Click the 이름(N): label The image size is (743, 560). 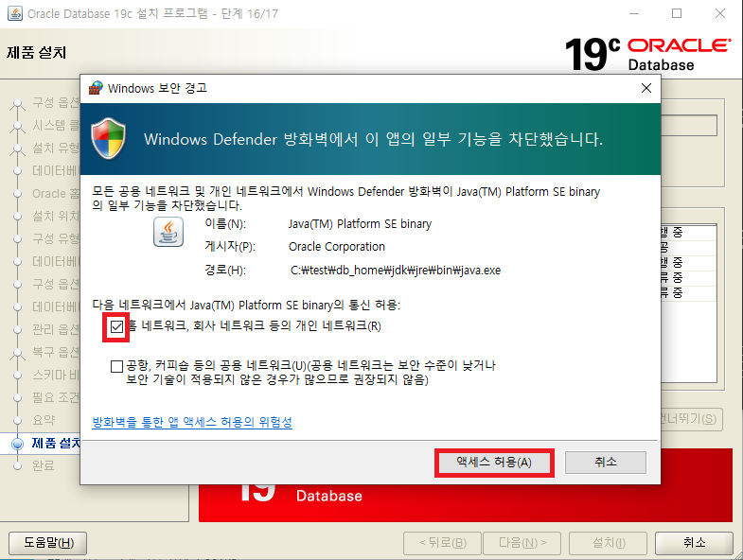tap(225, 223)
